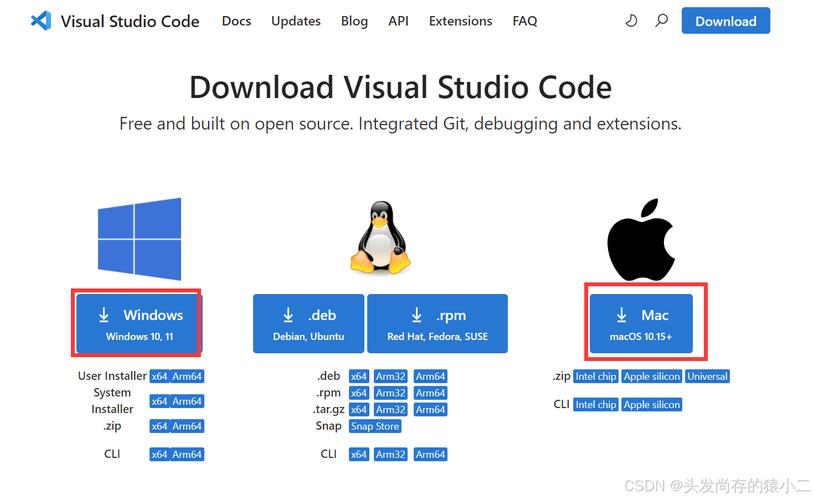Go to the Blog page
The image size is (813, 500).
point(354,21)
